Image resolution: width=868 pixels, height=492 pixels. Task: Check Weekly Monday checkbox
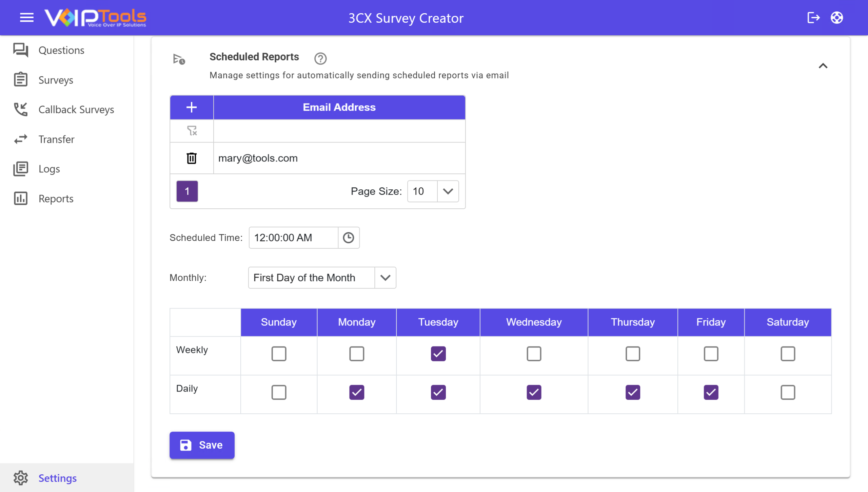(x=357, y=354)
